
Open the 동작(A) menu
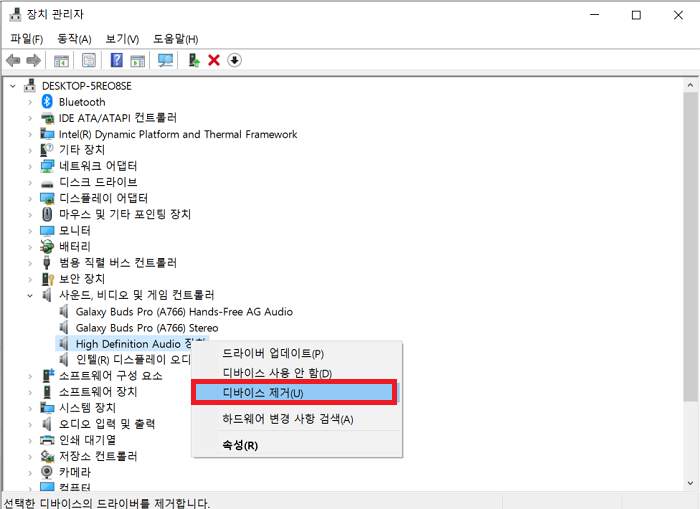click(74, 39)
